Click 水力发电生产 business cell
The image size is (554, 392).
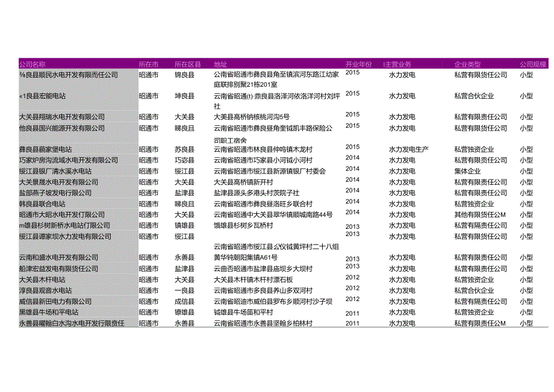coord(409,149)
